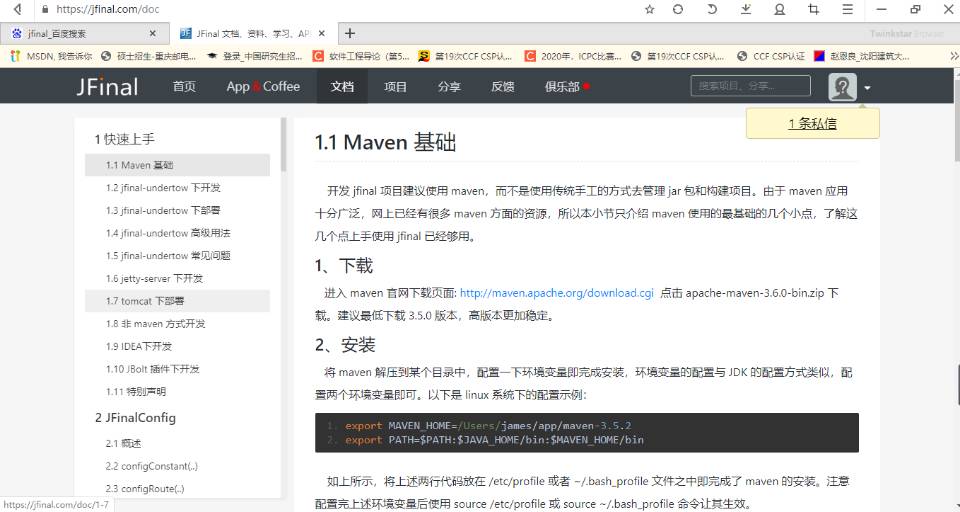This screenshot has height=512, width=960.
Task: Click the user avatar in the JFinal header
Action: [x=842, y=87]
